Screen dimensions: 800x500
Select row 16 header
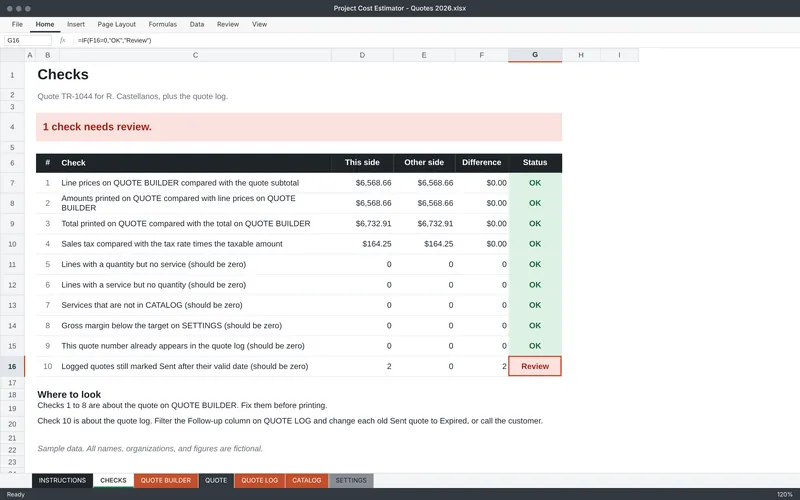(12, 366)
